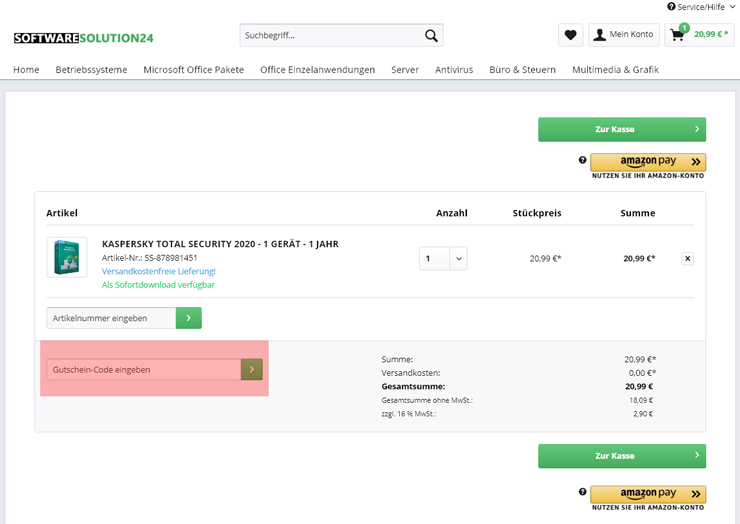This screenshot has width=740, height=524.
Task: Click the 18,09 € net total value
Action: (x=641, y=400)
